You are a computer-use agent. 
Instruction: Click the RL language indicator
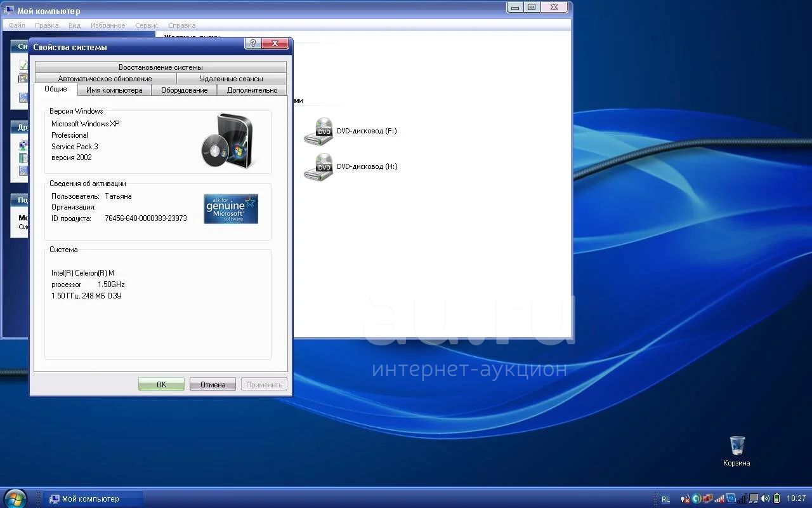point(665,499)
